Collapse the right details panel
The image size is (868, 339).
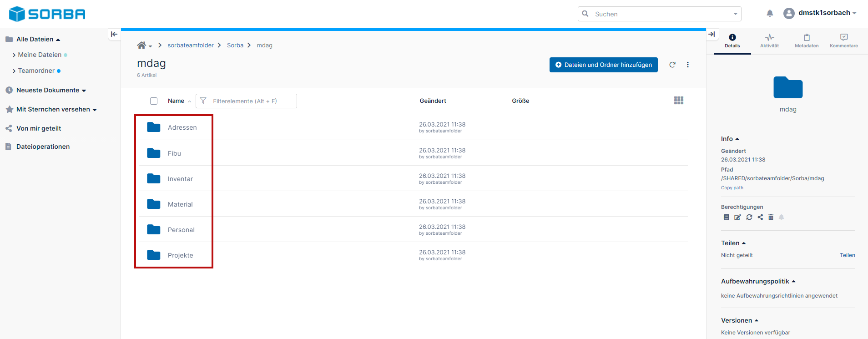coord(712,34)
